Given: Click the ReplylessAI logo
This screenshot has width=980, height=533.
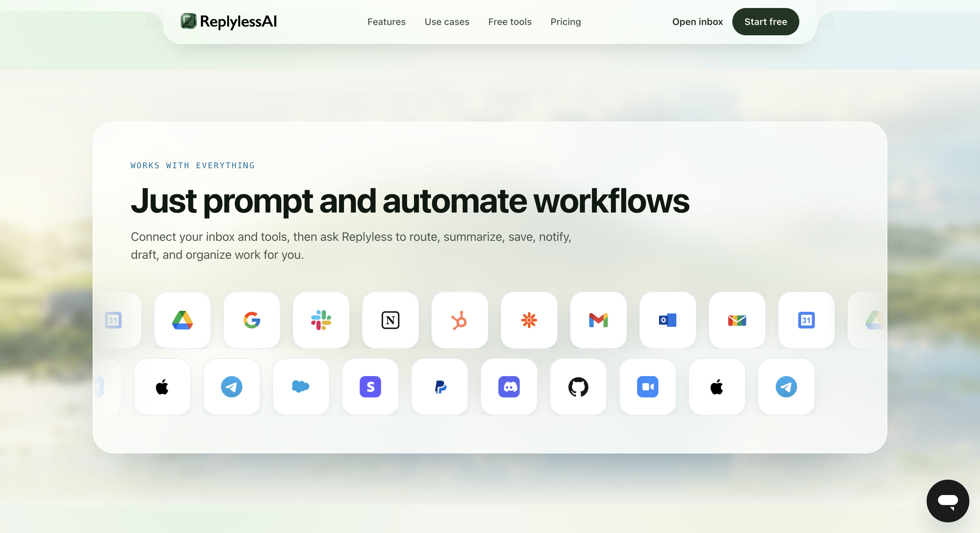Looking at the screenshot, I should coord(229,21).
